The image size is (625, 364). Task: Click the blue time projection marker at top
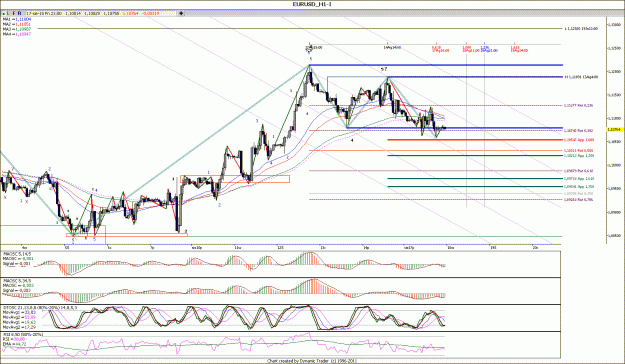[x=489, y=49]
